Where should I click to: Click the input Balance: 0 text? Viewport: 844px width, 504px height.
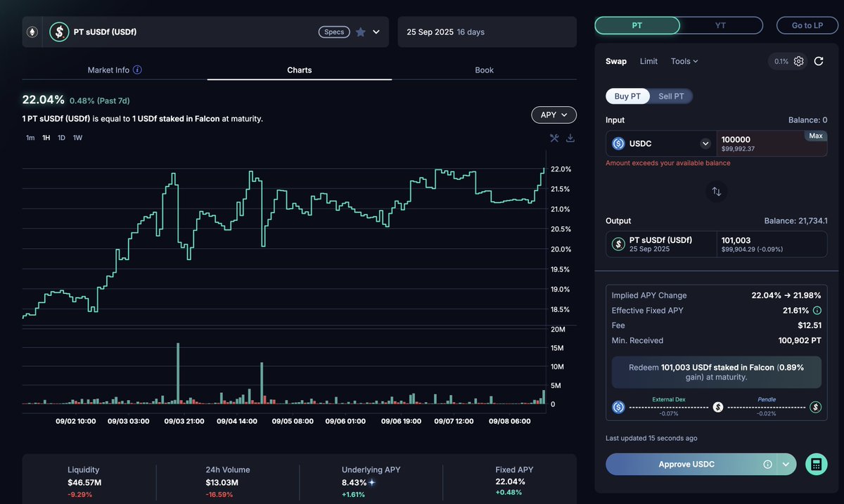tap(808, 120)
